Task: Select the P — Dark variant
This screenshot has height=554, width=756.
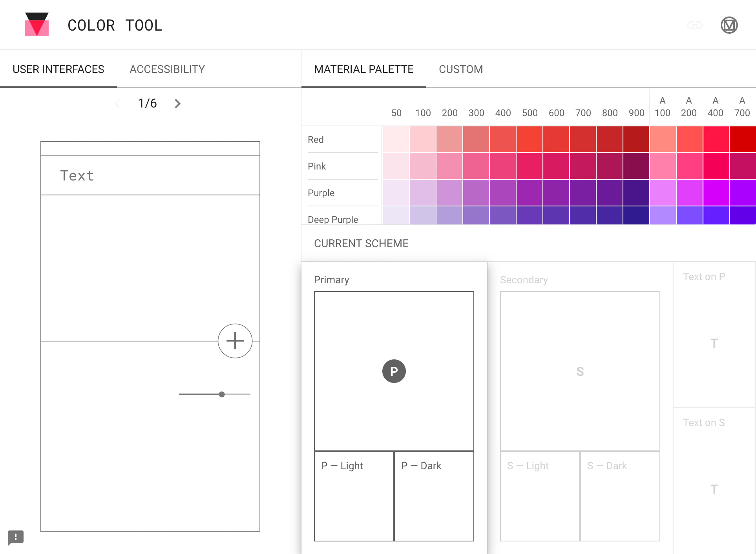Action: pos(434,496)
